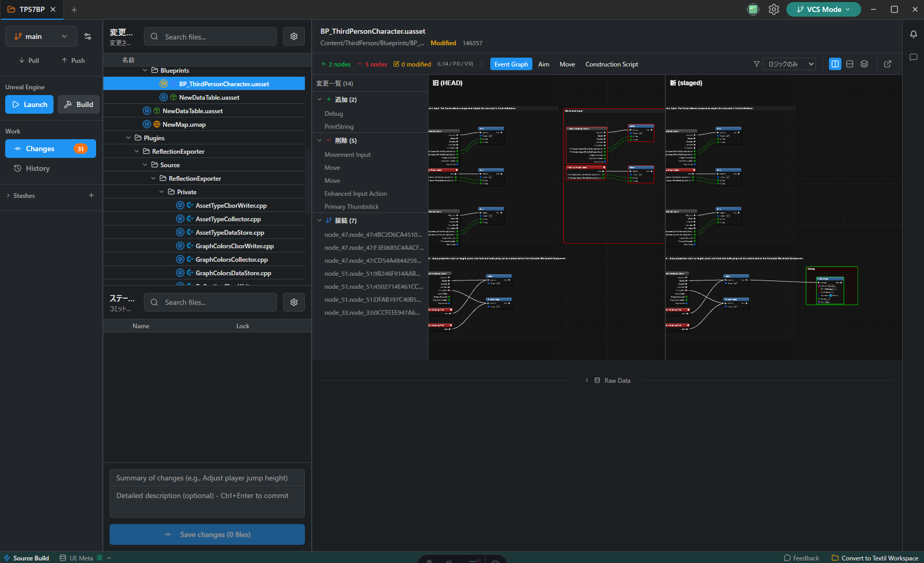This screenshot has width=924, height=563.
Task: Open changed files panel settings gear
Action: tap(294, 36)
